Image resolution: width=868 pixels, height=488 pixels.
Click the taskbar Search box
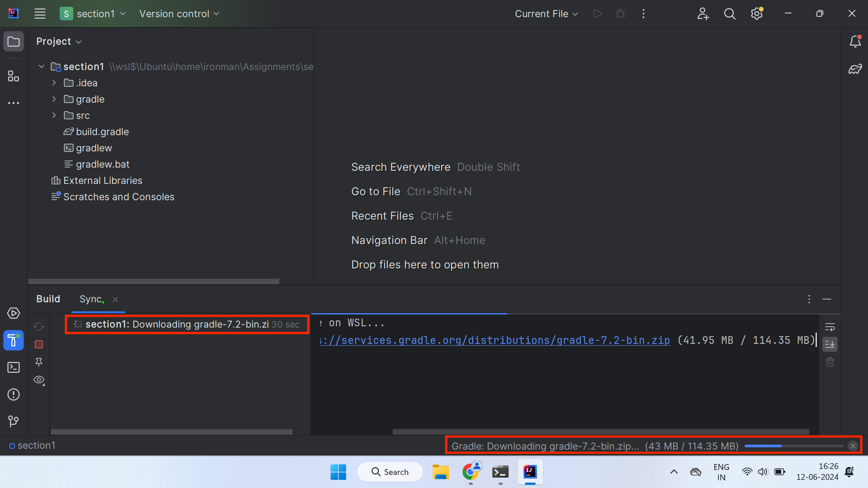coord(390,472)
